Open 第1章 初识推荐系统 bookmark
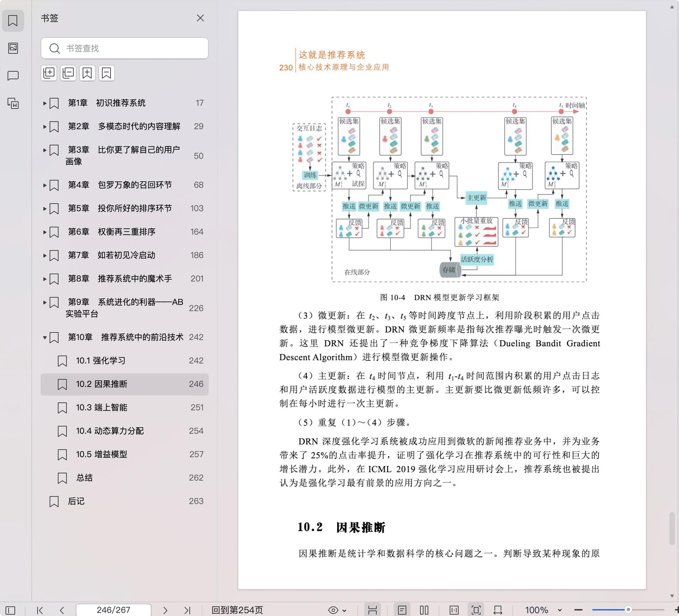Screen dimensions: 679x616 (125, 103)
